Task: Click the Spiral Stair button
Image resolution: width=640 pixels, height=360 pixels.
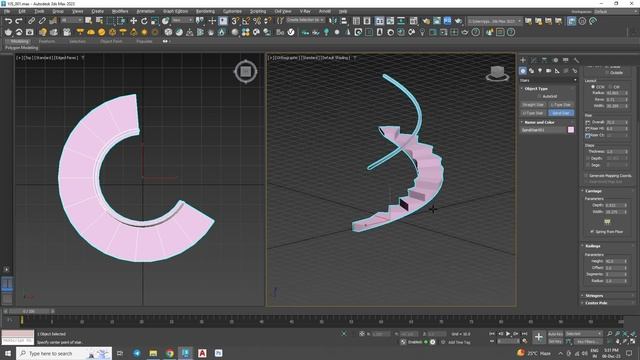Action: pos(561,113)
